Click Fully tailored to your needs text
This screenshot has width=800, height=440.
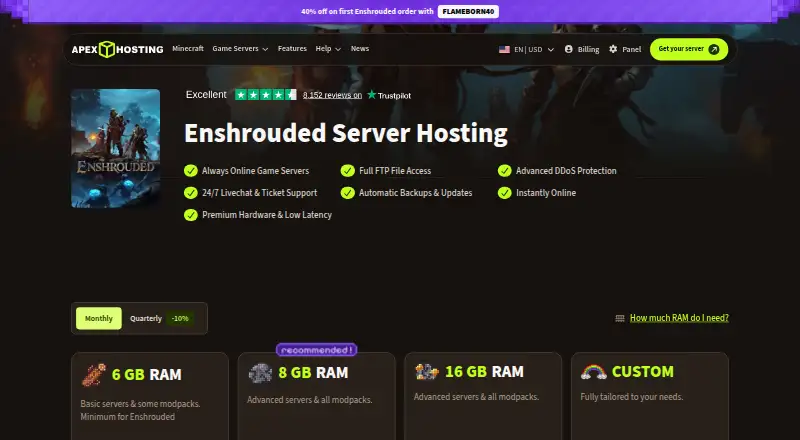click(x=632, y=397)
